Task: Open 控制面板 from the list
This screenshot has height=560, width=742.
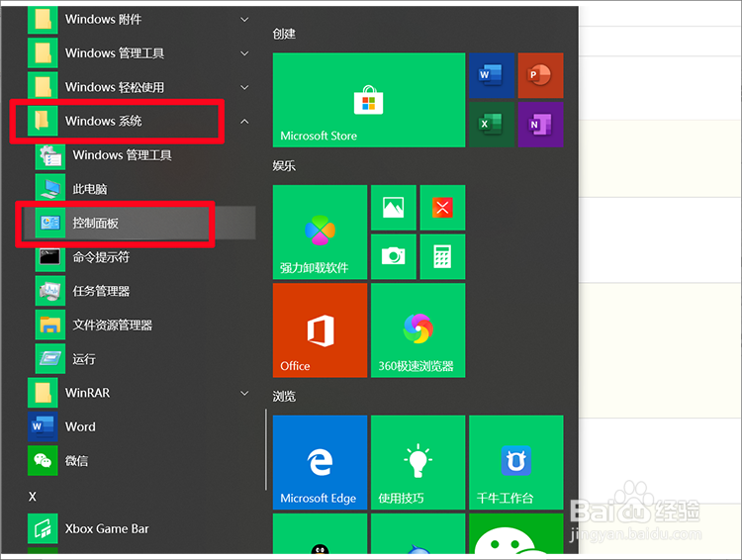Action: [140, 223]
